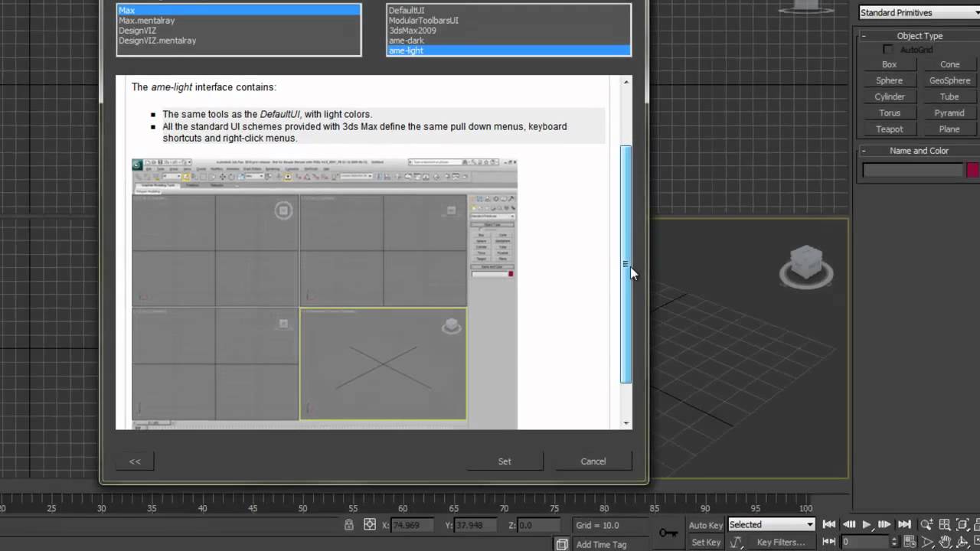The image size is (980, 551).
Task: Create a Box primitive
Action: point(889,65)
